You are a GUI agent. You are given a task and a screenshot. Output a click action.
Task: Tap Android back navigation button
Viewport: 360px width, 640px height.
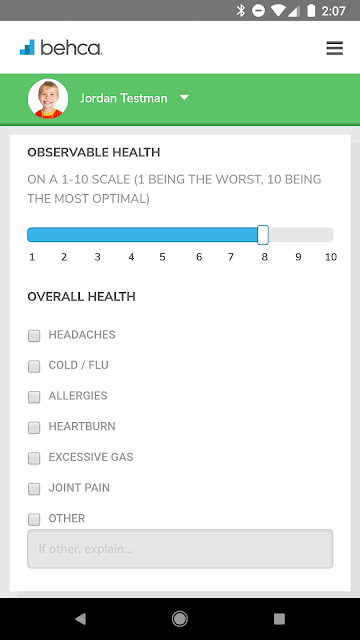80,619
